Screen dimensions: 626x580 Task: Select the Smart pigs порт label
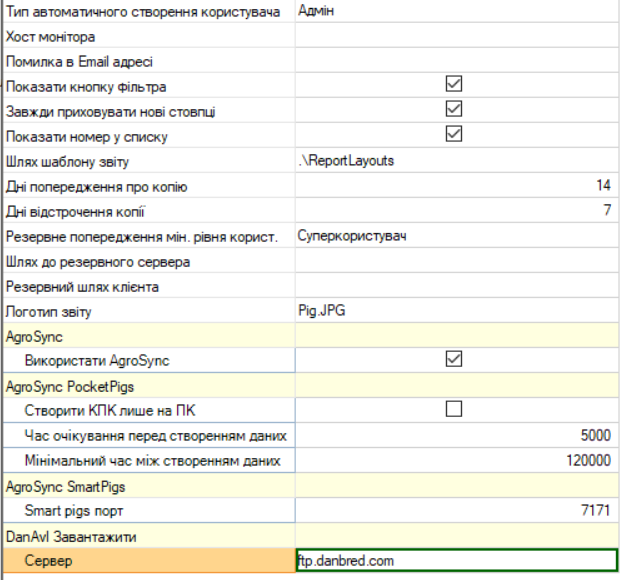[74, 511]
